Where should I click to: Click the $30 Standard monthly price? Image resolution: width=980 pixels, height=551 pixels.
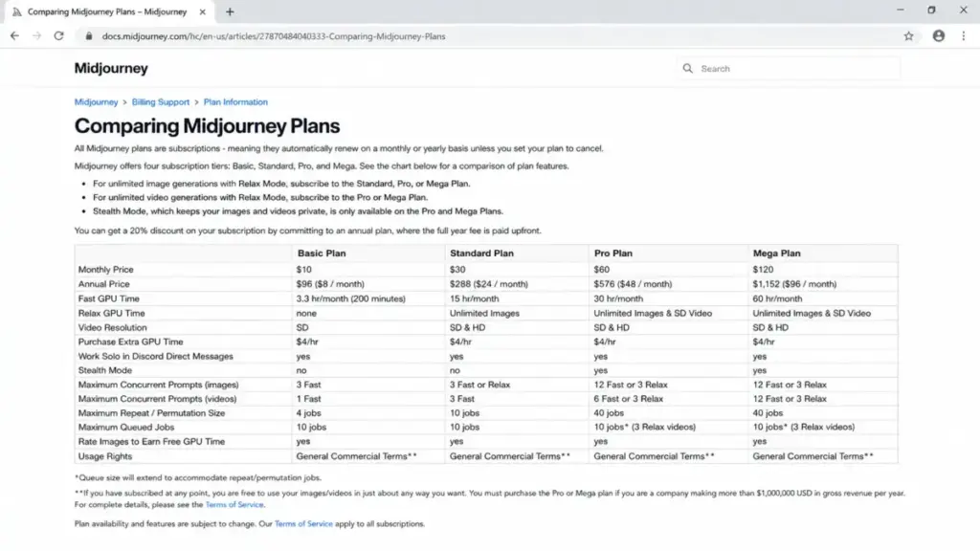pyautogui.click(x=457, y=270)
